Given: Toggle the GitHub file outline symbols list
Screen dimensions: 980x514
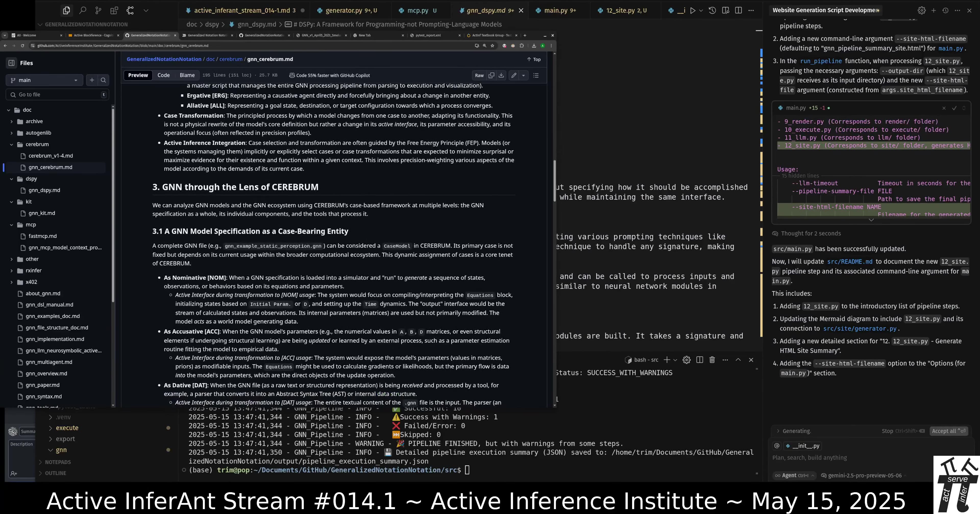Looking at the screenshot, I should tap(536, 75).
